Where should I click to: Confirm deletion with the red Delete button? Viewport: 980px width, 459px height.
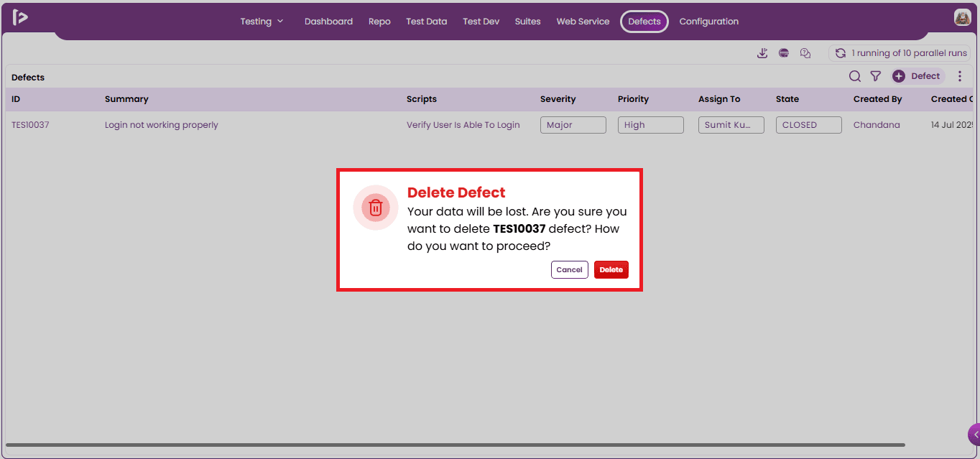[611, 269]
